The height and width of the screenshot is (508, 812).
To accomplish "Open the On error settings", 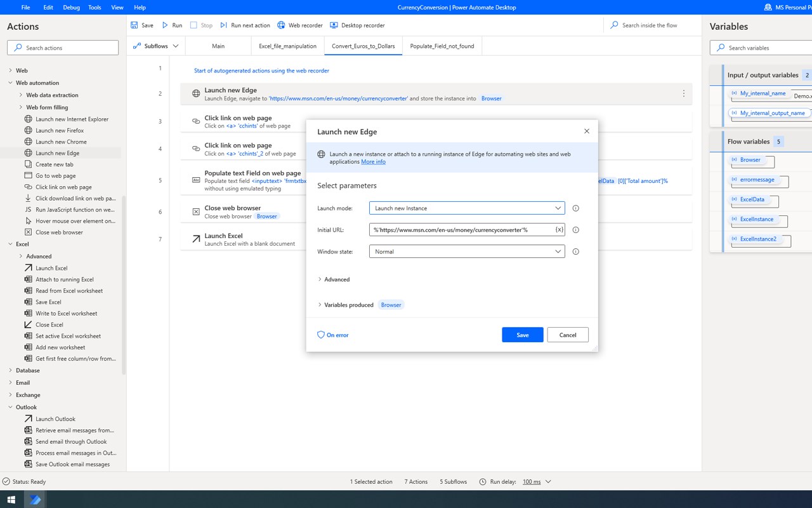I will (x=333, y=335).
